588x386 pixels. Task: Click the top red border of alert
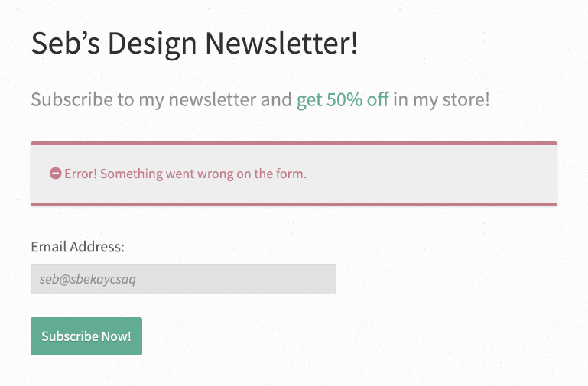click(x=294, y=143)
